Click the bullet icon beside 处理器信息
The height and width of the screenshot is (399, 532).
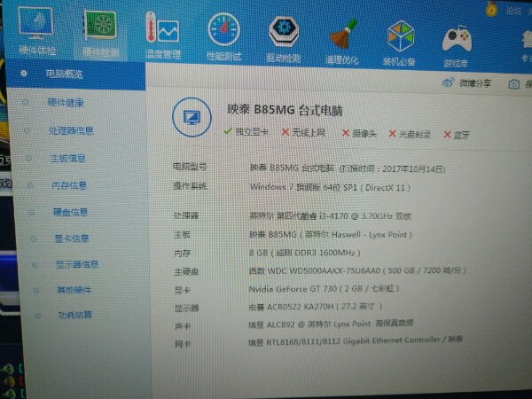click(x=27, y=130)
